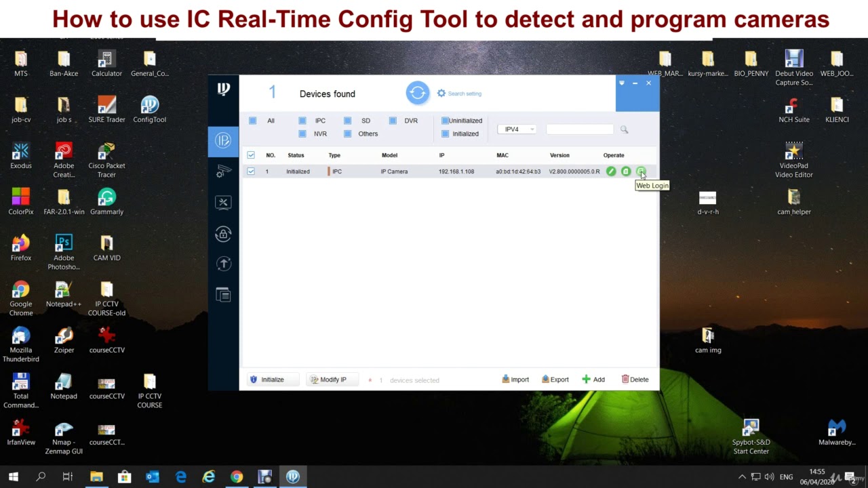Uncheck device row 1 checkbox
Viewport: 868px width, 488px height.
click(x=251, y=171)
